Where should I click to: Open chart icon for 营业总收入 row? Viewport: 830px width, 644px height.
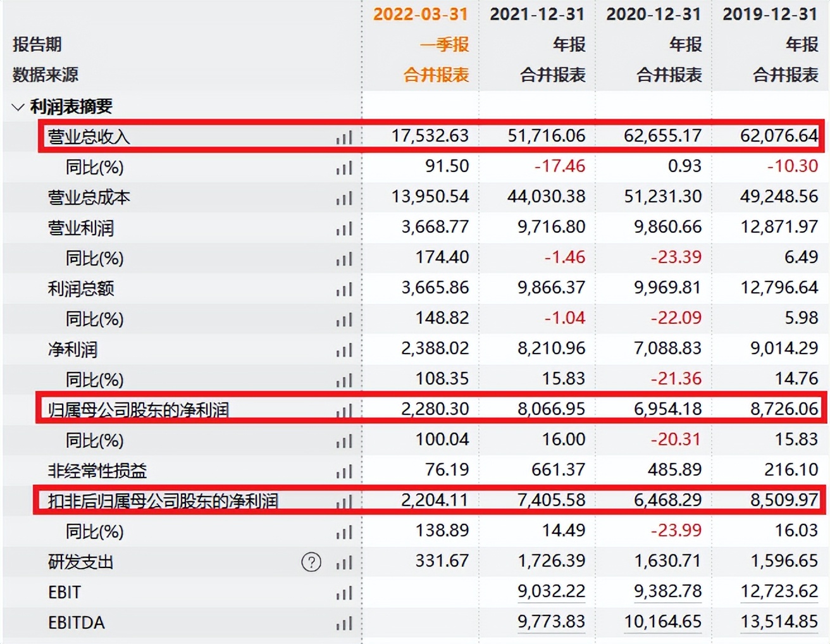[344, 137]
